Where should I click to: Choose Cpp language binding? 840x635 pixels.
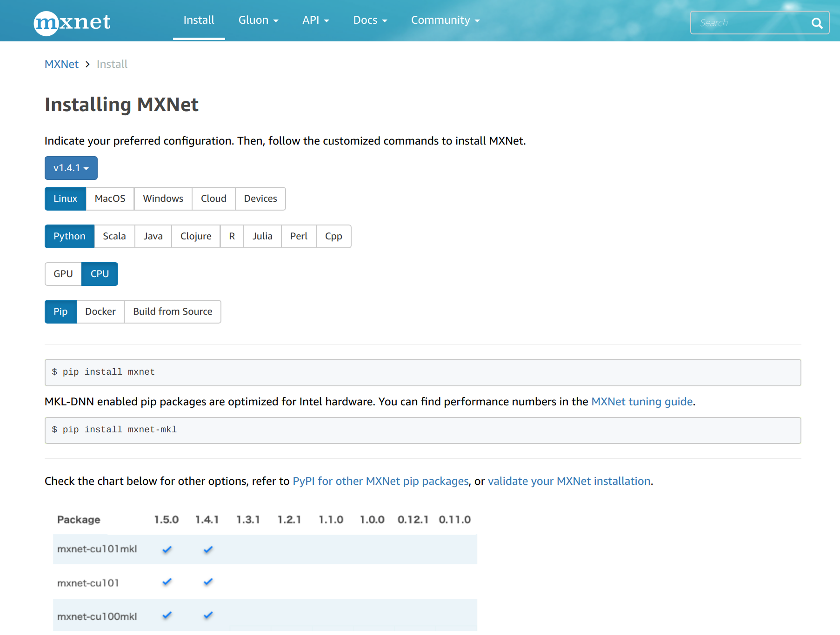click(333, 236)
